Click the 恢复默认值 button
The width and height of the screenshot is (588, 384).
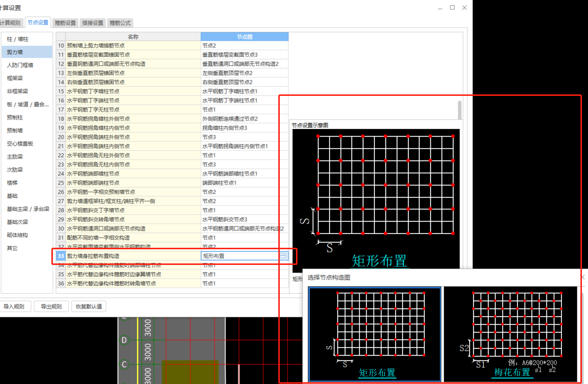point(89,306)
